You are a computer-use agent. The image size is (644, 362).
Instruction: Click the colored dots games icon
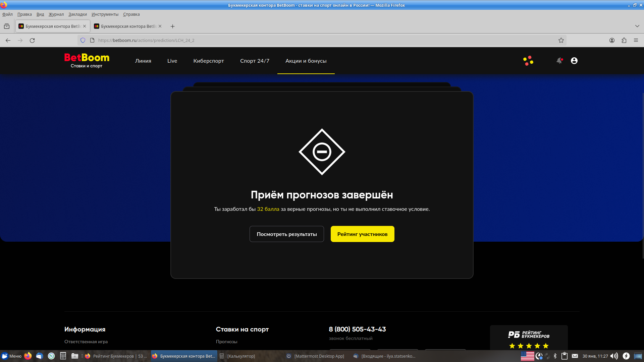pos(528,61)
